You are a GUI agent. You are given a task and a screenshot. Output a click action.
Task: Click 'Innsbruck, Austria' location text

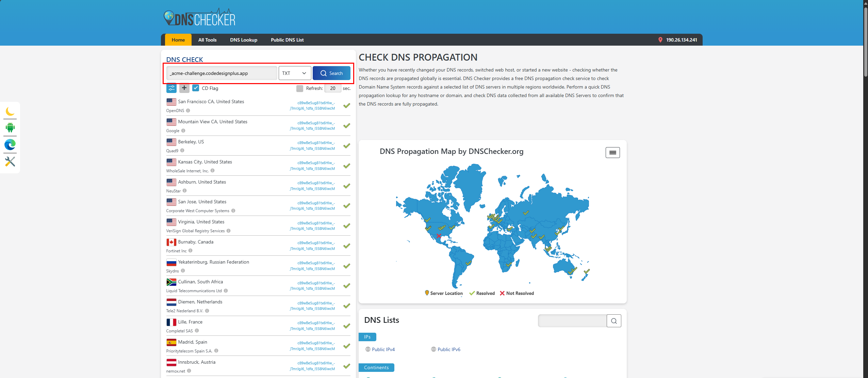coord(197,362)
